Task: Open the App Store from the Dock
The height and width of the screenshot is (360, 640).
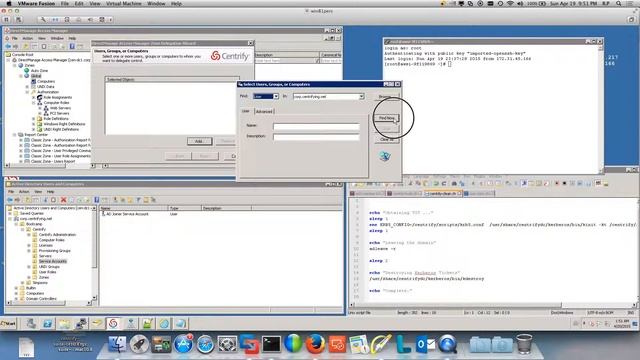Action: [x=183, y=344]
